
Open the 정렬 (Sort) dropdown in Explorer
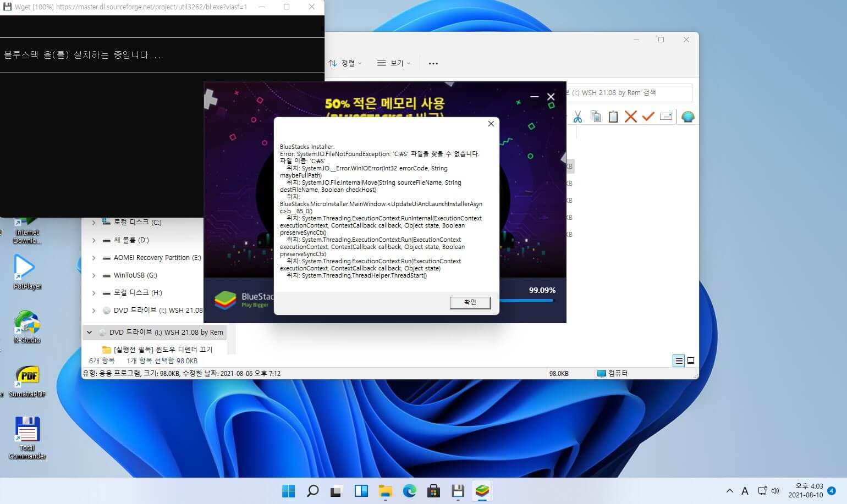345,63
